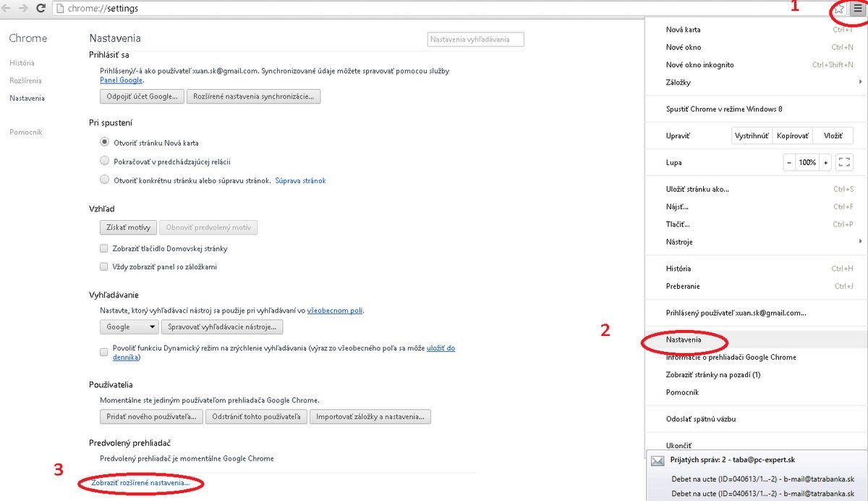
Task: Open the Google search engine dropdown
Action: tap(129, 327)
